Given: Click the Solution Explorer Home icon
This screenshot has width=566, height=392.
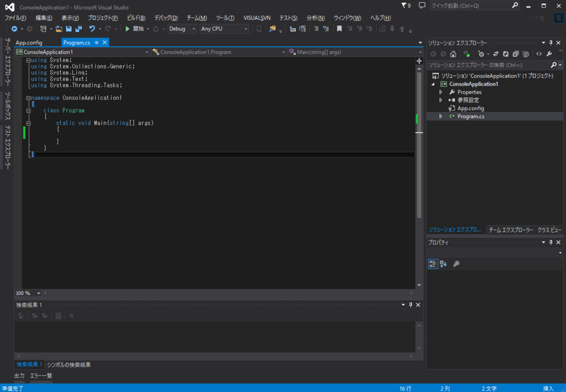Looking at the screenshot, I should click(x=453, y=54).
